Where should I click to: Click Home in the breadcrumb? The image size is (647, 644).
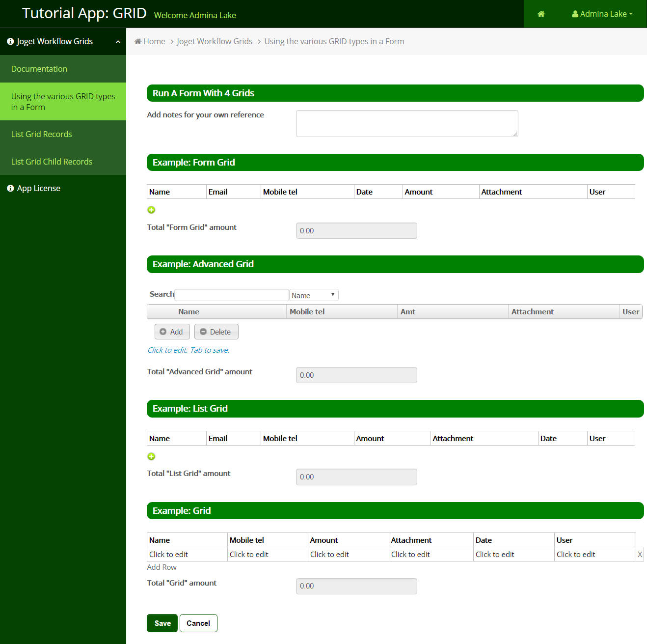click(154, 41)
